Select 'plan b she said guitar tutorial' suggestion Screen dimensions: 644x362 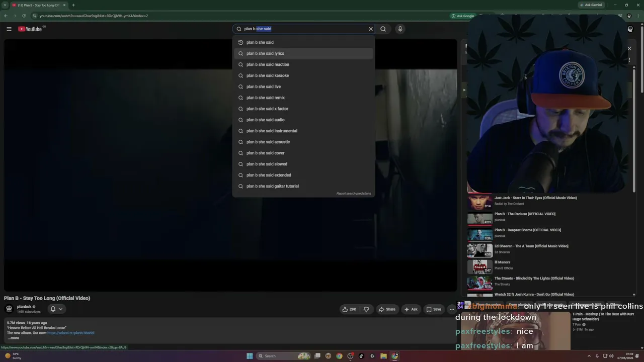[303, 186]
